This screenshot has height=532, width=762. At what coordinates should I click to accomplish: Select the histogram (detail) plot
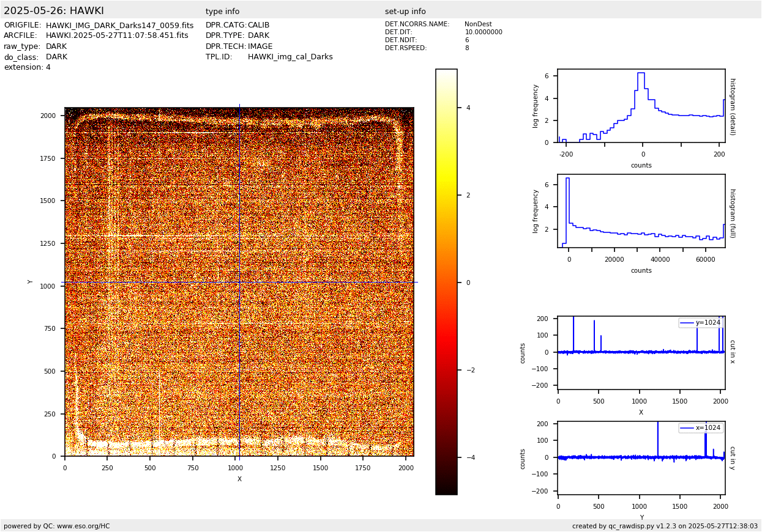click(641, 106)
